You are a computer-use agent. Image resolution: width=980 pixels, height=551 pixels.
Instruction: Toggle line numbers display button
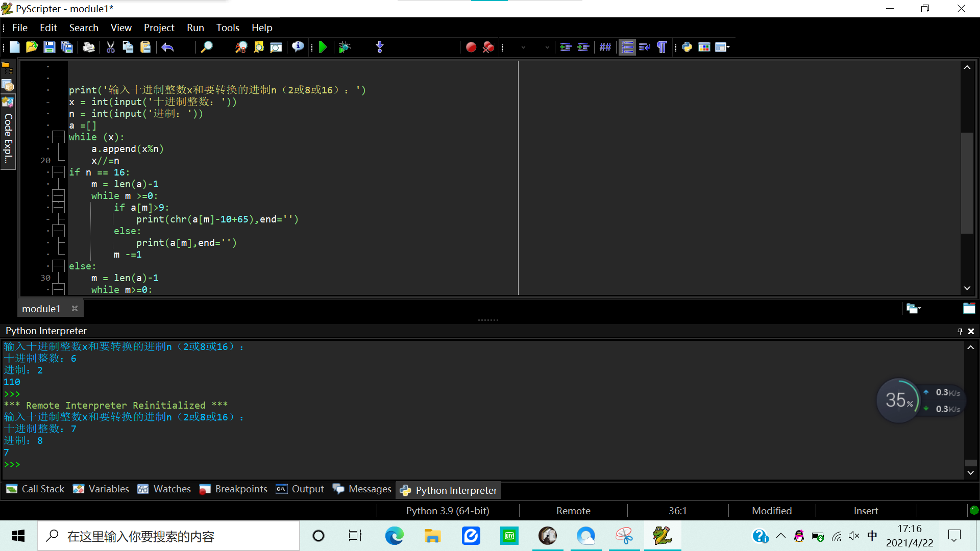(627, 47)
